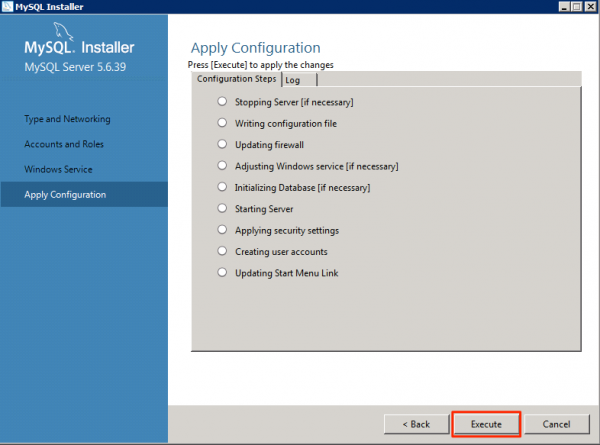Click the 'Applying security settings' text
Image resolution: width=600 pixels, height=445 pixels.
click(287, 231)
